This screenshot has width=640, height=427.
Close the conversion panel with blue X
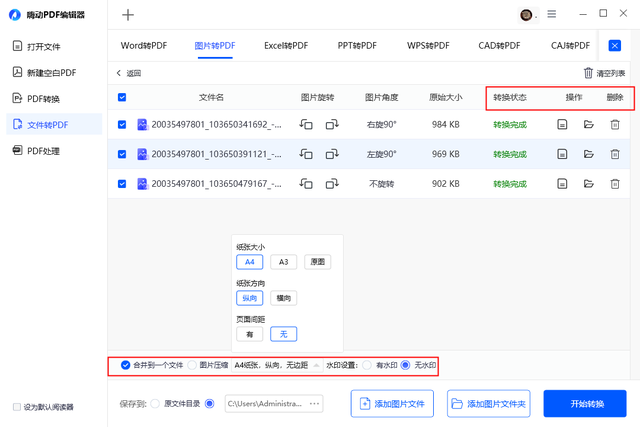coord(615,45)
